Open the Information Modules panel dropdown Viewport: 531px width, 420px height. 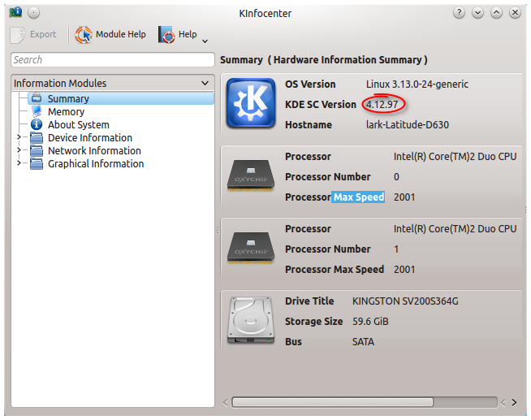[x=205, y=83]
